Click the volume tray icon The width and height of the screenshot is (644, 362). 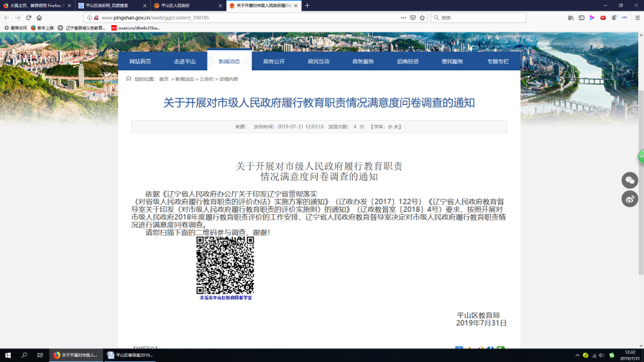coord(602,356)
